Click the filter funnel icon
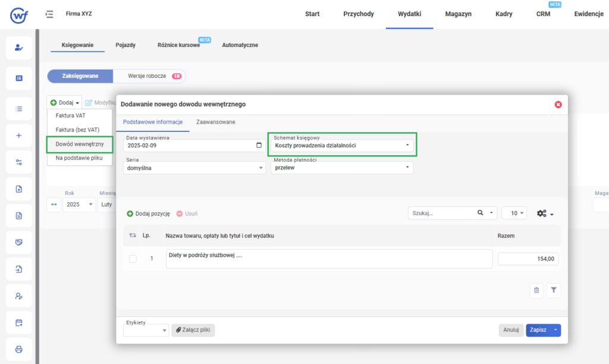The height and width of the screenshot is (364, 609). (554, 290)
